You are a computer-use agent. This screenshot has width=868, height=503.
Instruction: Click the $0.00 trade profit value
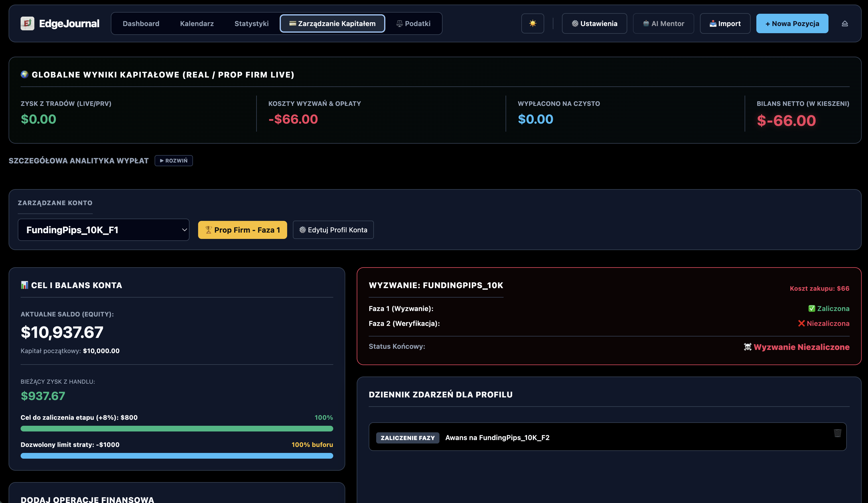38,119
